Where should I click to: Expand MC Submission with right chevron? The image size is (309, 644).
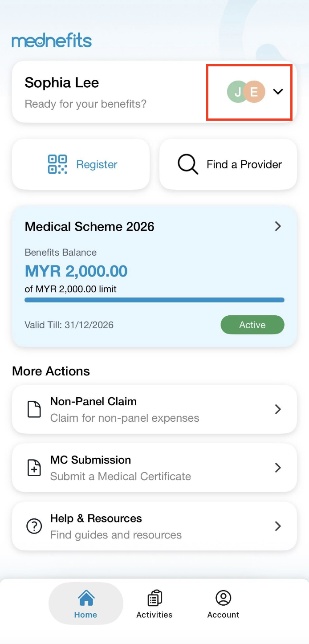click(278, 468)
